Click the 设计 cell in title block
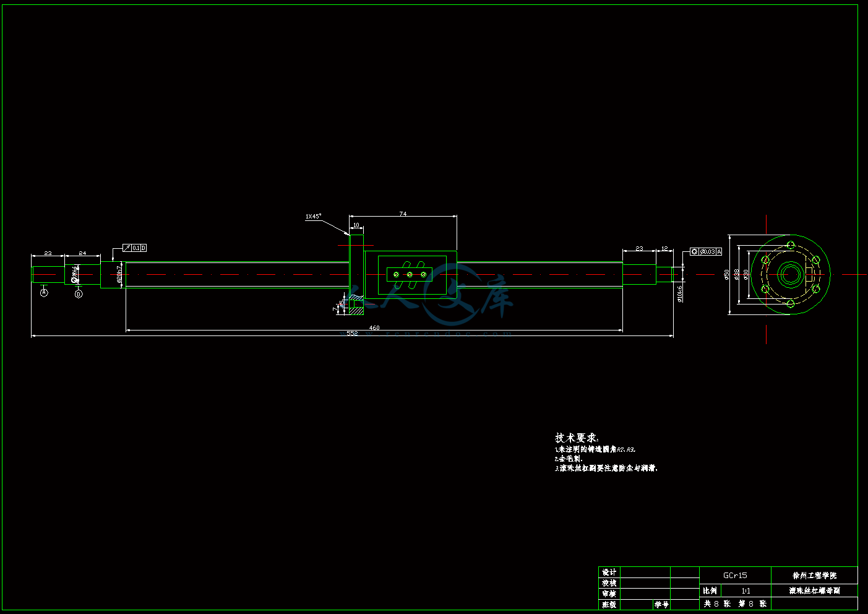Image resolution: width=868 pixels, height=614 pixels. (609, 573)
